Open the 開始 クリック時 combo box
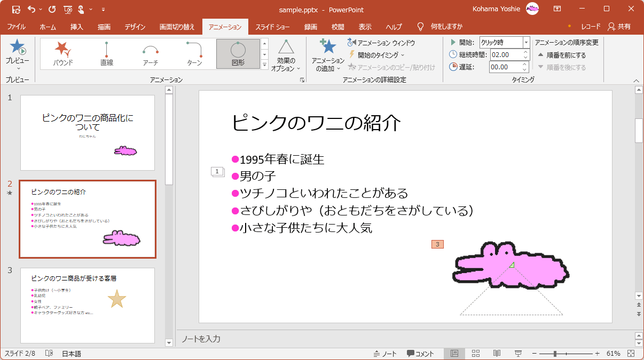 click(504, 42)
